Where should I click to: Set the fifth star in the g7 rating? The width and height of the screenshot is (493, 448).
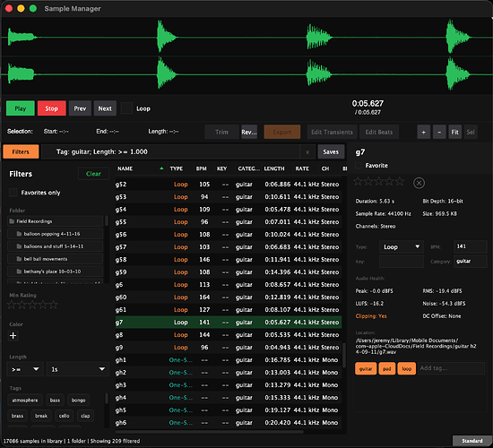400,181
